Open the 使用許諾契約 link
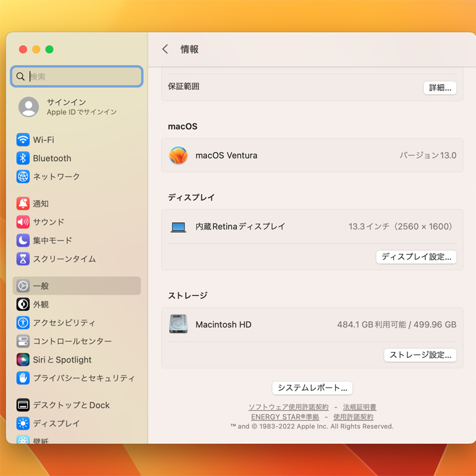476x476 pixels. 353,417
